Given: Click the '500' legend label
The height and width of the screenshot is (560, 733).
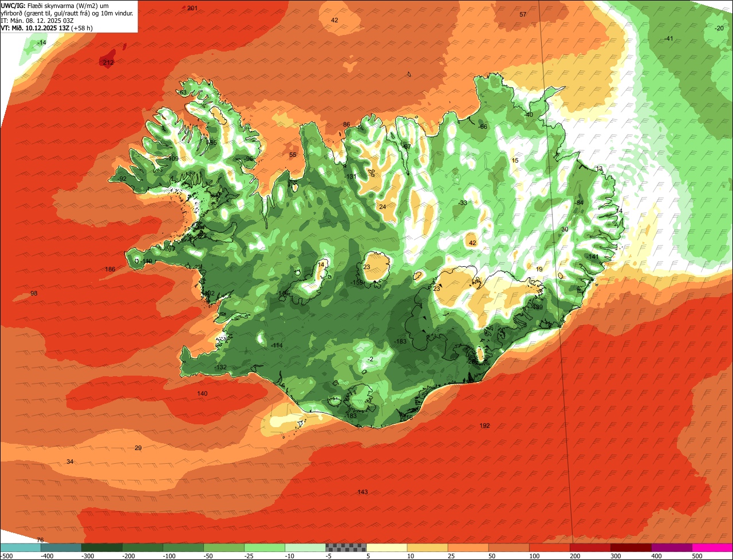Looking at the screenshot, I should coord(697,556).
